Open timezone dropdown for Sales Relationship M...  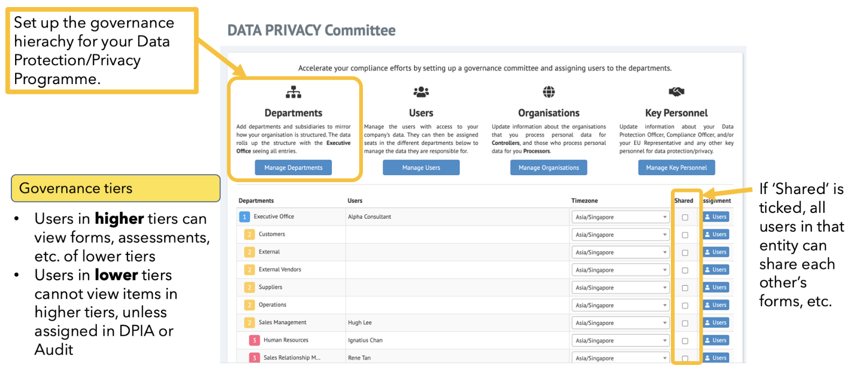coord(620,357)
